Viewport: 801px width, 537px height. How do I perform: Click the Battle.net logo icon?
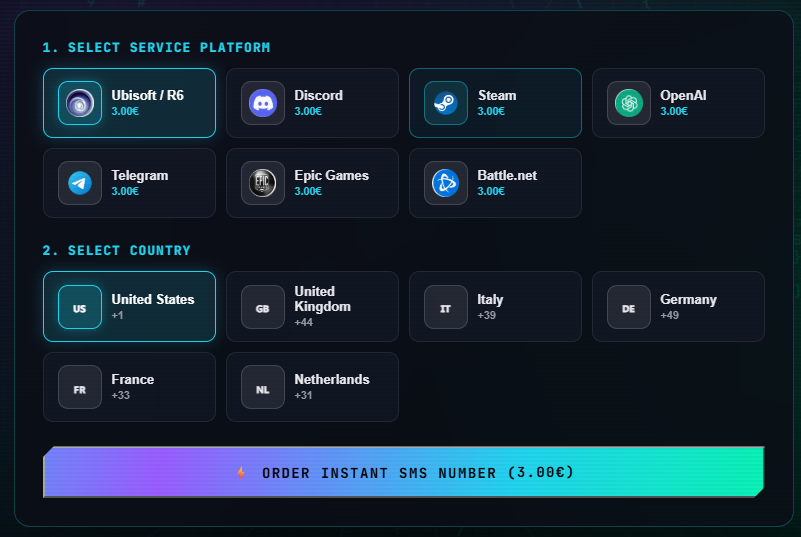click(445, 183)
